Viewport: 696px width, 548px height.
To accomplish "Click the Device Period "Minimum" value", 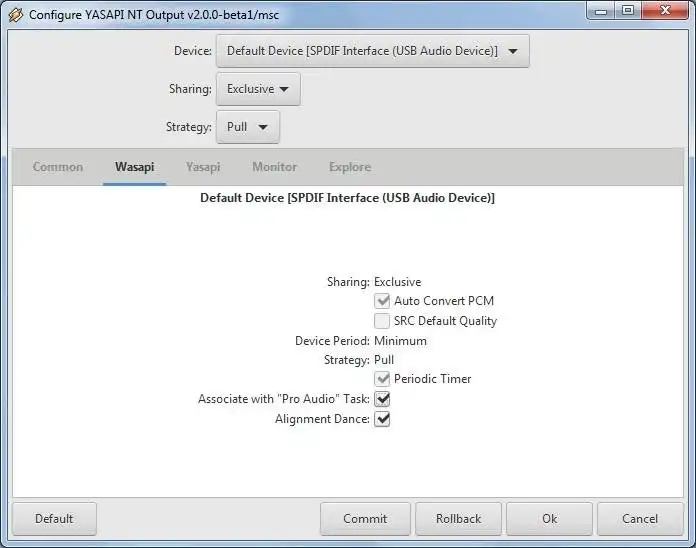I will 400,341.
